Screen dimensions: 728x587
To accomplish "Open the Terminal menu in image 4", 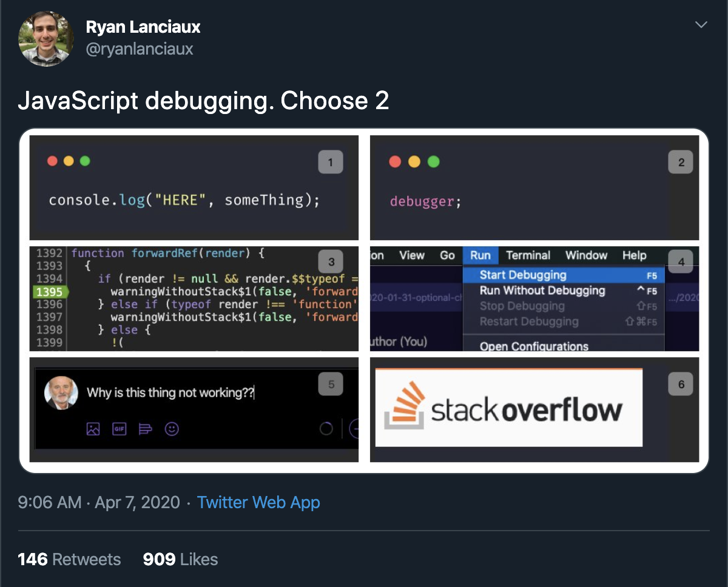I will (528, 255).
